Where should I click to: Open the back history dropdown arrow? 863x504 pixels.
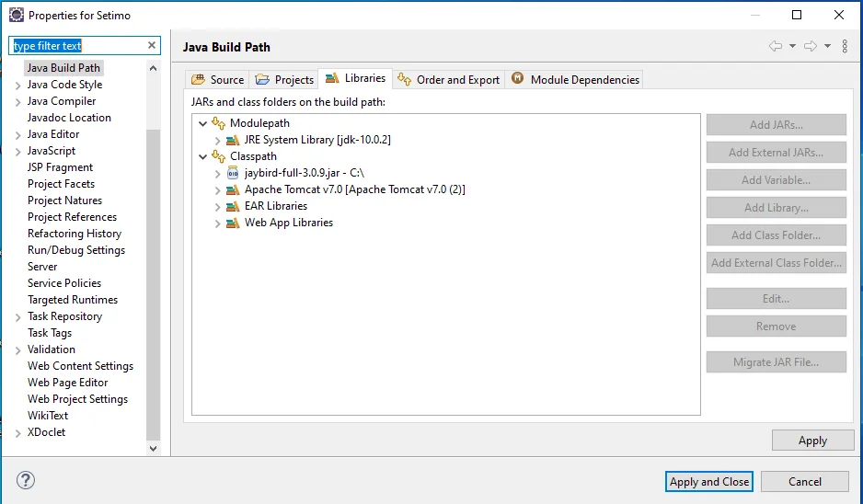tap(792, 46)
